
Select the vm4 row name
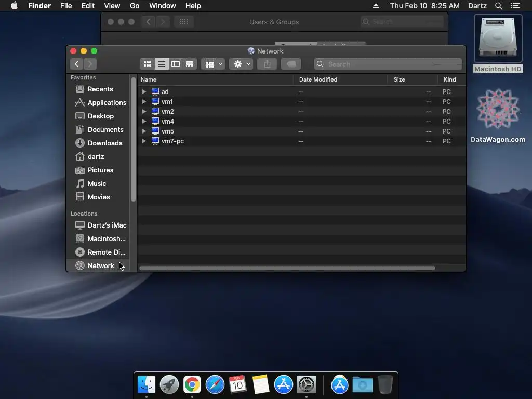coord(168,121)
